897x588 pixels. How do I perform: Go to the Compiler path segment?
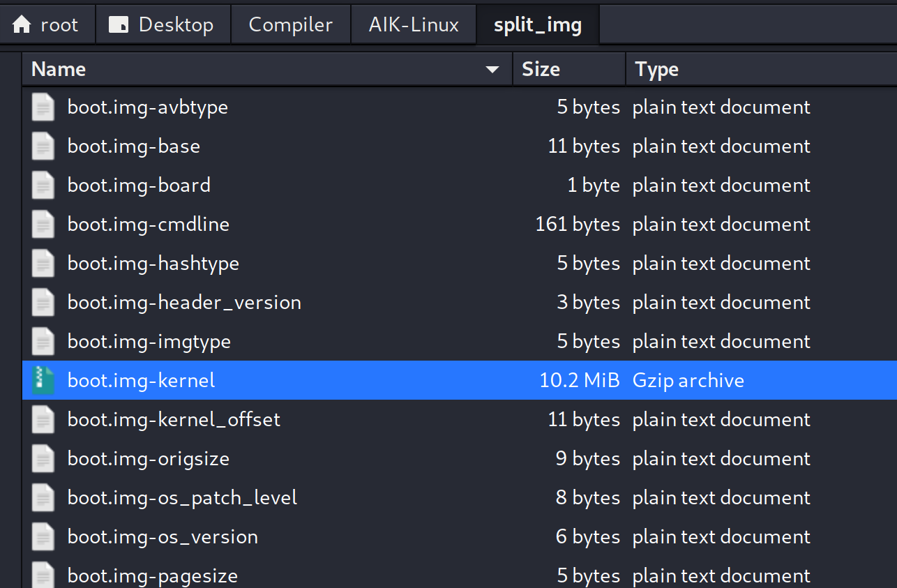click(291, 25)
